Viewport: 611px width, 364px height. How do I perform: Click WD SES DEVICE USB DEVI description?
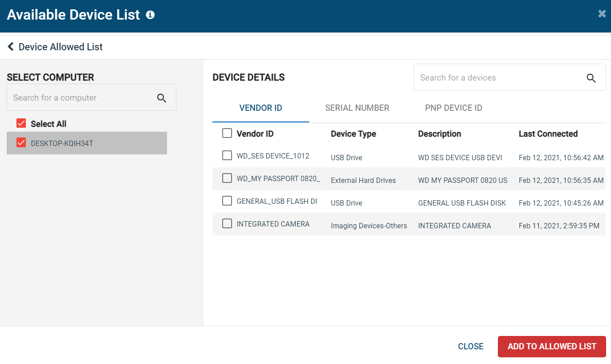(460, 158)
